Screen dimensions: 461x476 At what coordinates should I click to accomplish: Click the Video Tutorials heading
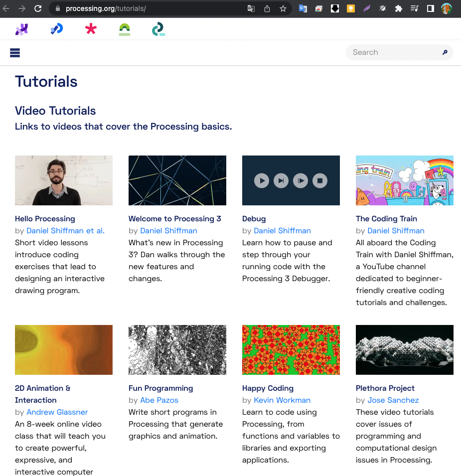(55, 111)
